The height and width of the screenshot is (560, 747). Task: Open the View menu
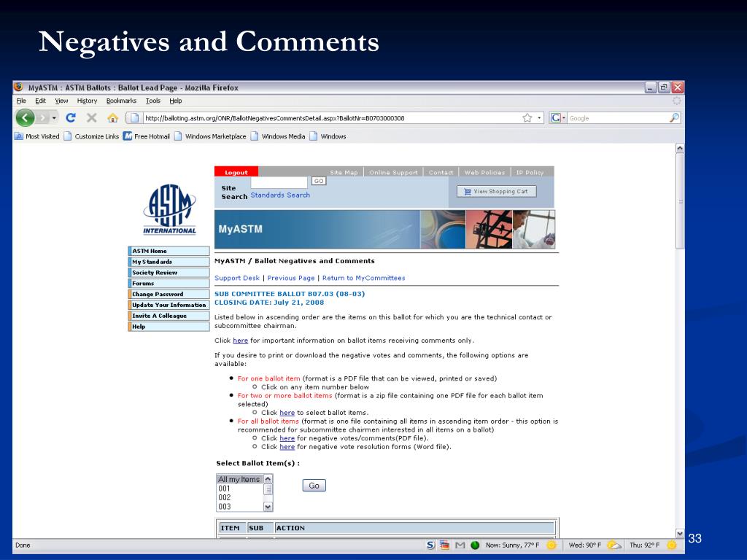tap(61, 101)
